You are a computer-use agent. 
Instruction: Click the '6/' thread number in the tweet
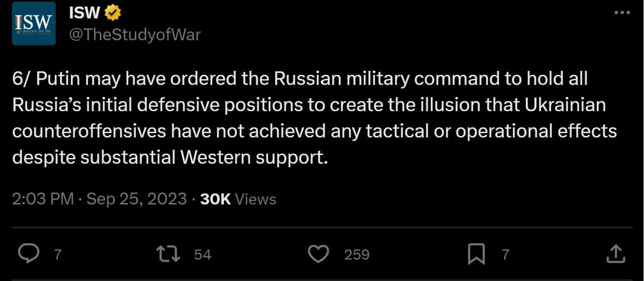point(21,79)
